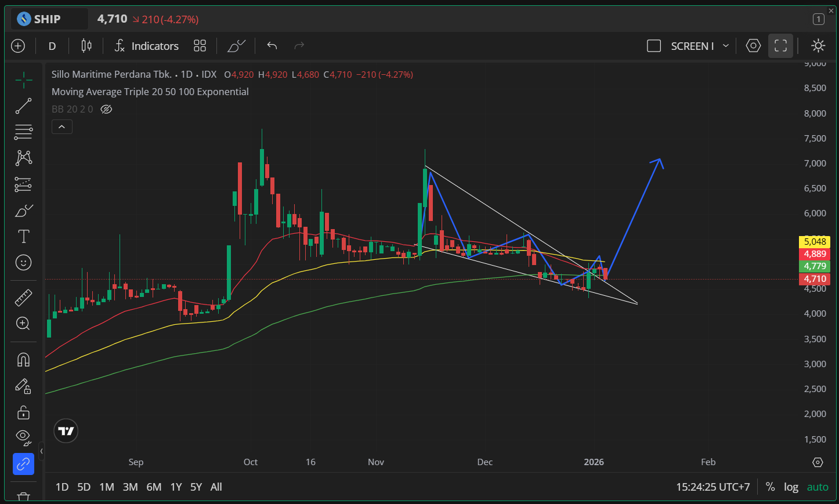Activate the magnet snap mode
Screen dimensions: 839x504
pyautogui.click(x=23, y=360)
